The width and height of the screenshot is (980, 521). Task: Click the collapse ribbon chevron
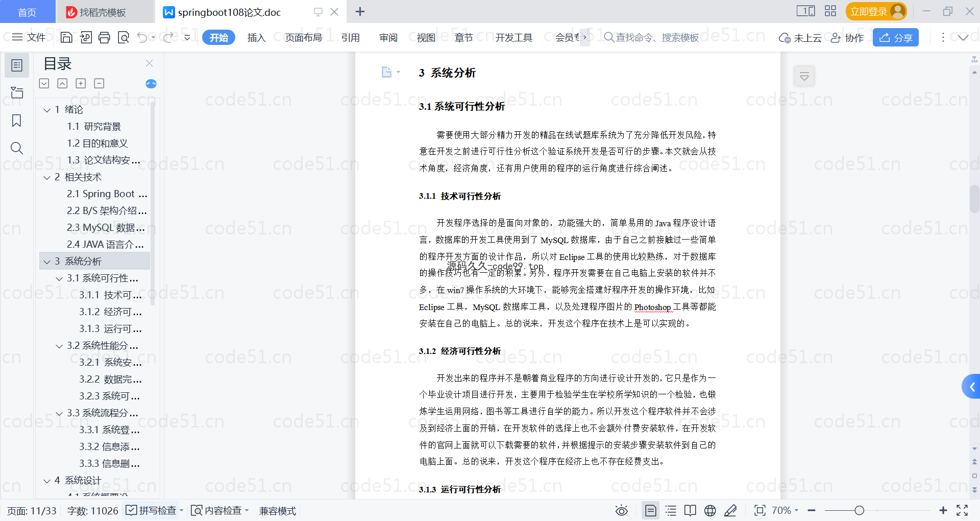(963, 37)
